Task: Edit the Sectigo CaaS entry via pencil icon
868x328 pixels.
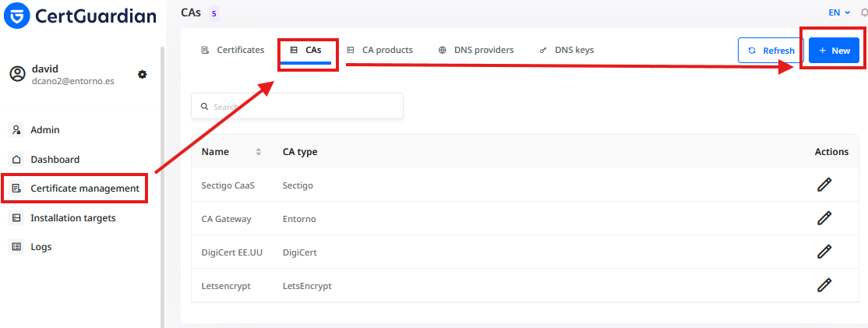Action: [824, 185]
